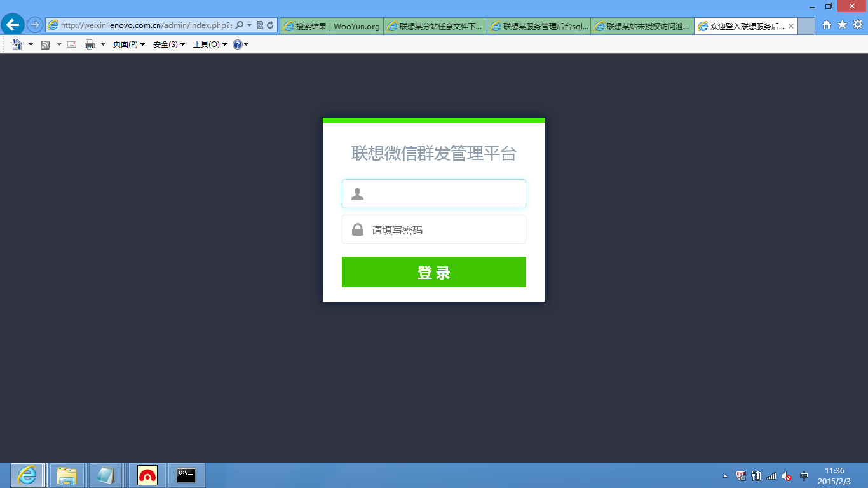The height and width of the screenshot is (488, 868).
Task: Open the 页面(P) menu
Action: pos(129,44)
